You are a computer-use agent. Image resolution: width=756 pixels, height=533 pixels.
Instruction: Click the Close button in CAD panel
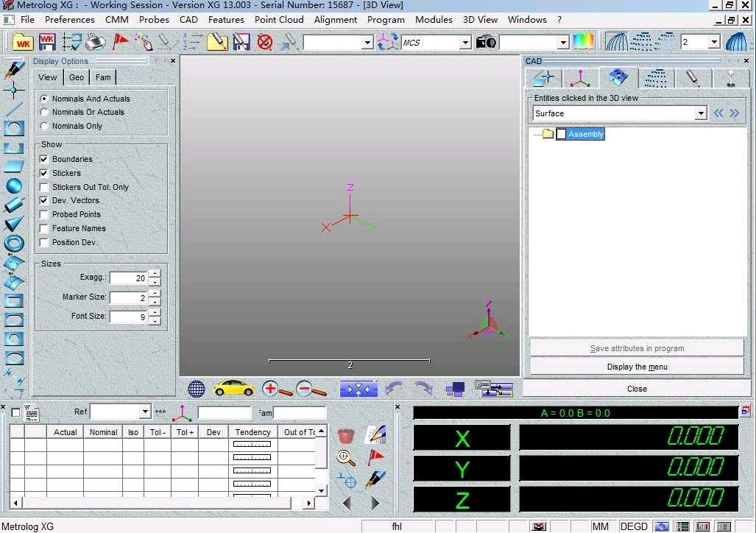coord(637,389)
